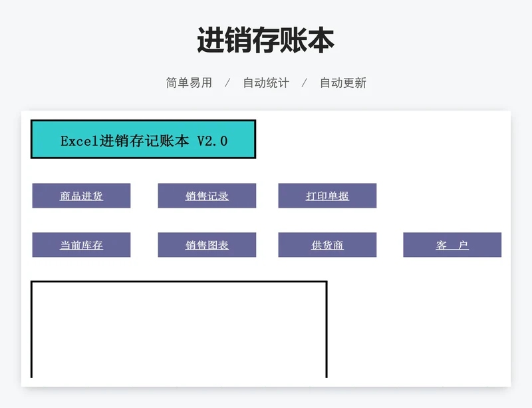
Task: Click the 销售记录 button
Action: coord(207,196)
